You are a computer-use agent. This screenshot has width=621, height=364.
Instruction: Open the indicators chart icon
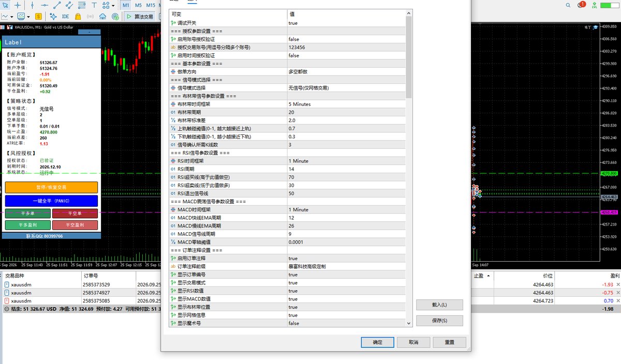(21, 17)
